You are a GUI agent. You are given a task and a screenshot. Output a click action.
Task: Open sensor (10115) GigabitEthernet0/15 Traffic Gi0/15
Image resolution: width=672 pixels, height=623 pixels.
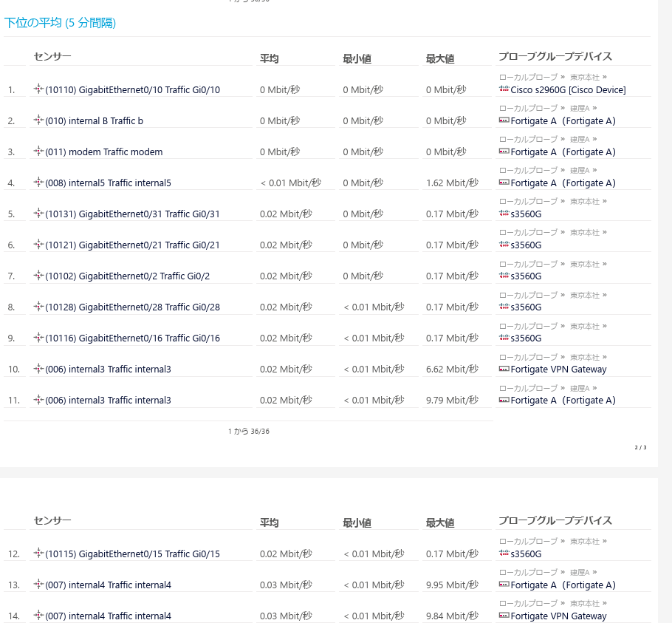pyautogui.click(x=132, y=554)
